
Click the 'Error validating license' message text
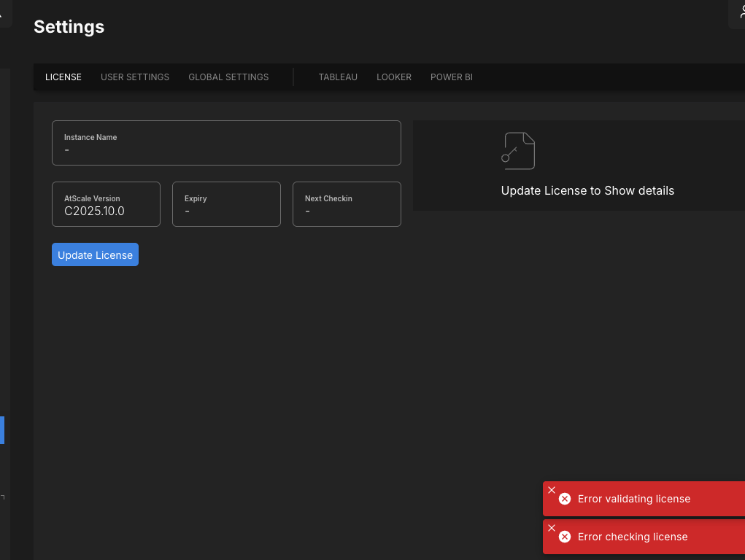pyautogui.click(x=634, y=499)
